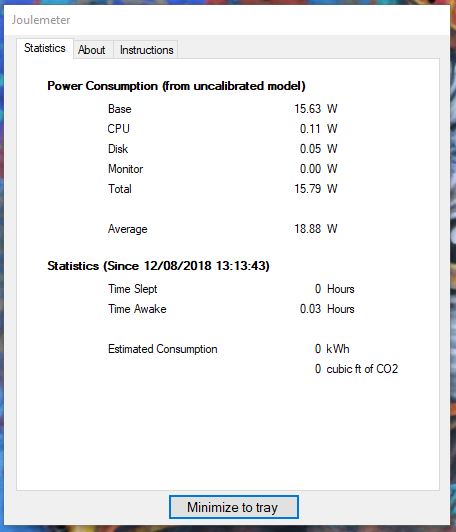The image size is (456, 532).
Task: Click the Average row label
Action: (x=128, y=229)
